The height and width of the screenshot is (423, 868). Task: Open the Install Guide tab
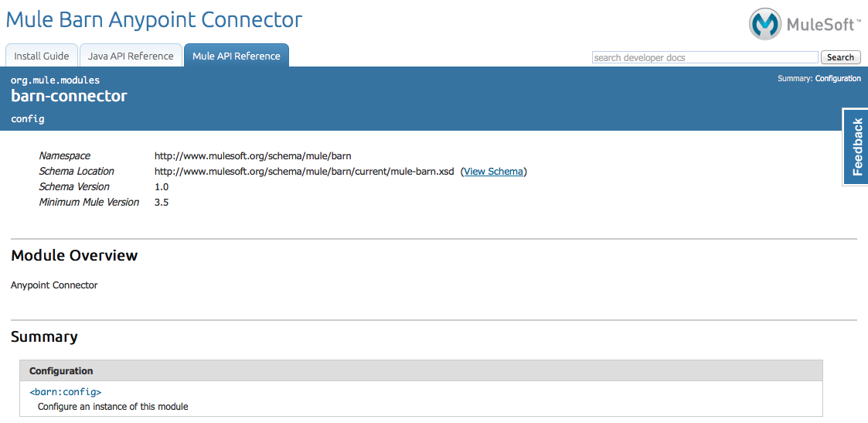42,56
